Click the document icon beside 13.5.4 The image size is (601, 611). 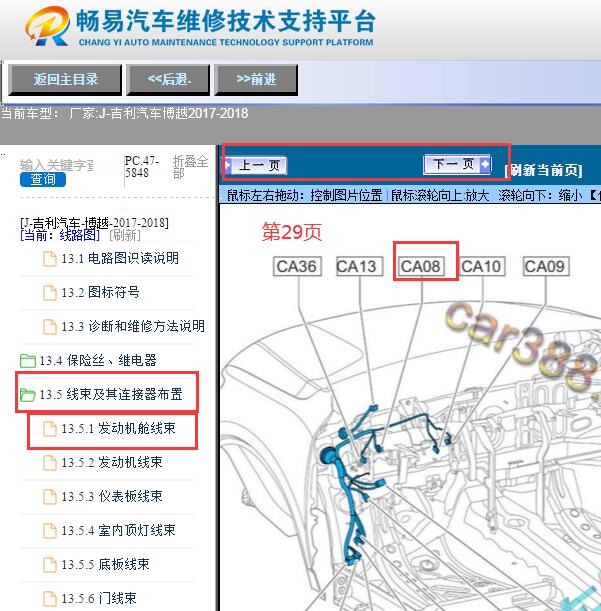tap(49, 530)
